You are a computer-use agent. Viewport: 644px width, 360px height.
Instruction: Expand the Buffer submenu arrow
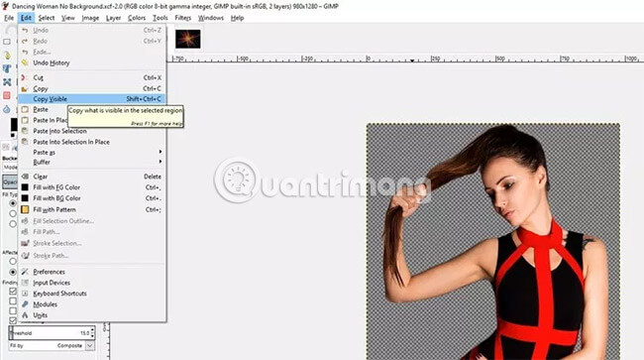[161, 162]
